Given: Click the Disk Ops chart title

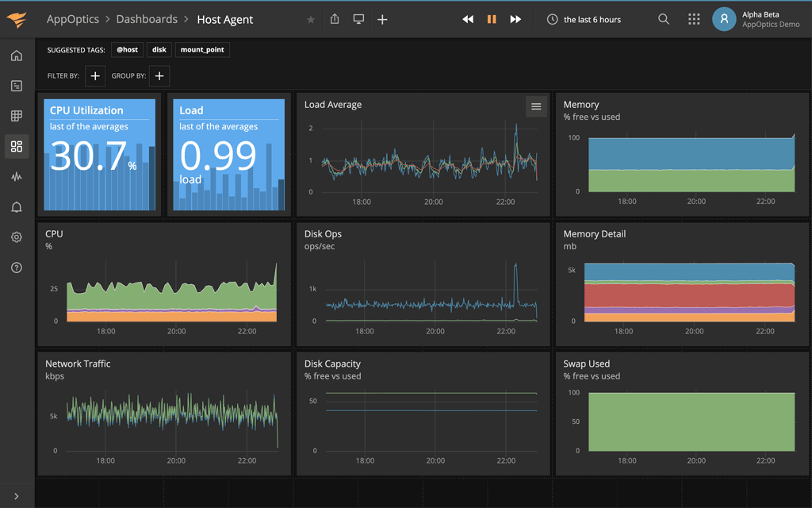Looking at the screenshot, I should pyautogui.click(x=323, y=234).
